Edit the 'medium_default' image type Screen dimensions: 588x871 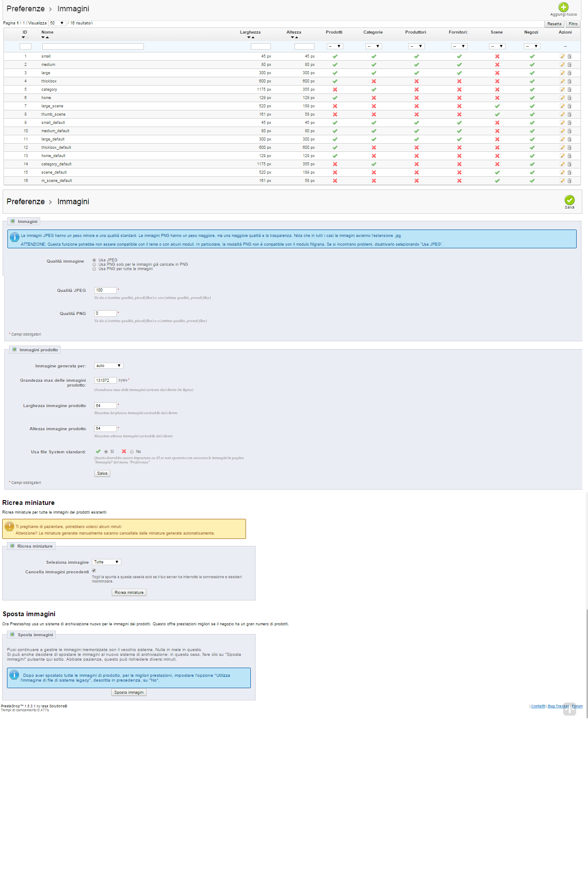point(562,131)
